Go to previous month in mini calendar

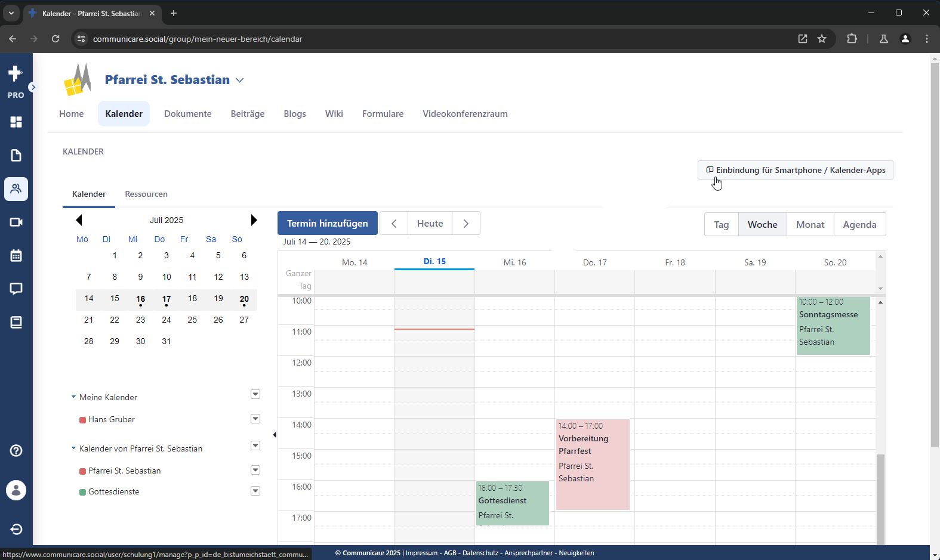click(x=79, y=220)
